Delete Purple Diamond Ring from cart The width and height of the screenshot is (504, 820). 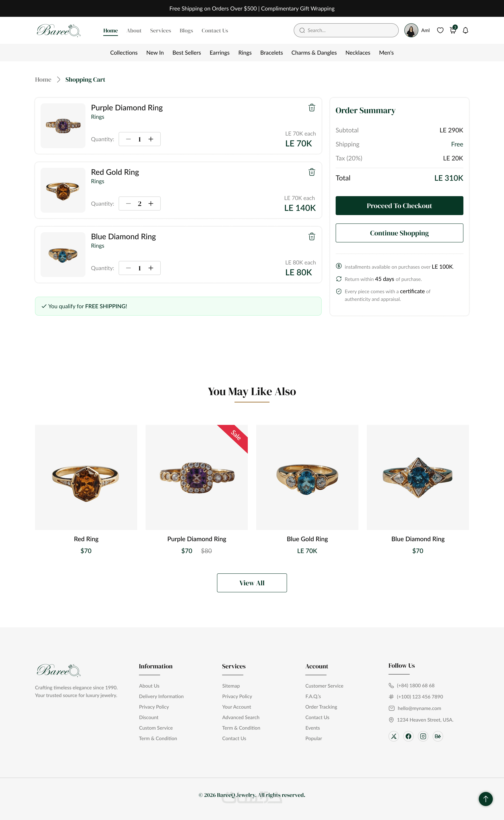pyautogui.click(x=312, y=108)
